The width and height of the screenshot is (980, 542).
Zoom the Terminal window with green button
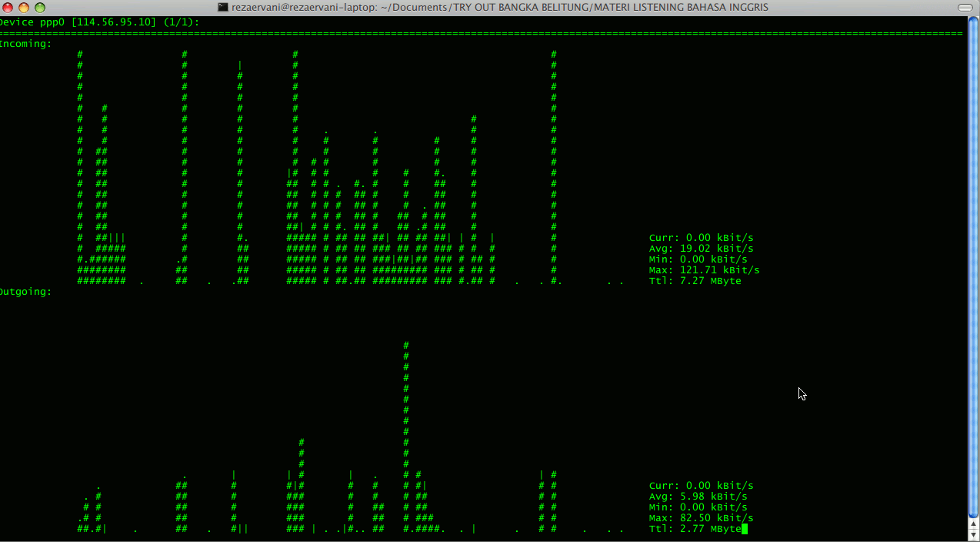pos(40,8)
